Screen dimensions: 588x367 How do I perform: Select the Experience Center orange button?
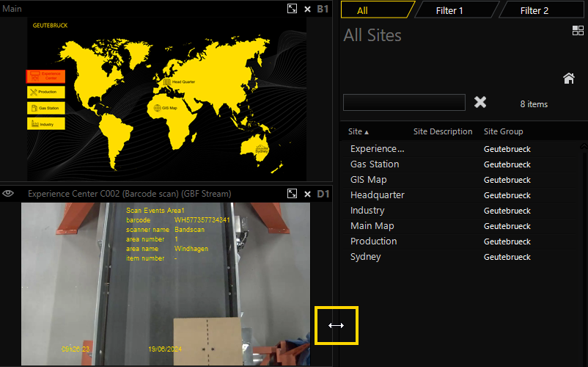[46, 76]
